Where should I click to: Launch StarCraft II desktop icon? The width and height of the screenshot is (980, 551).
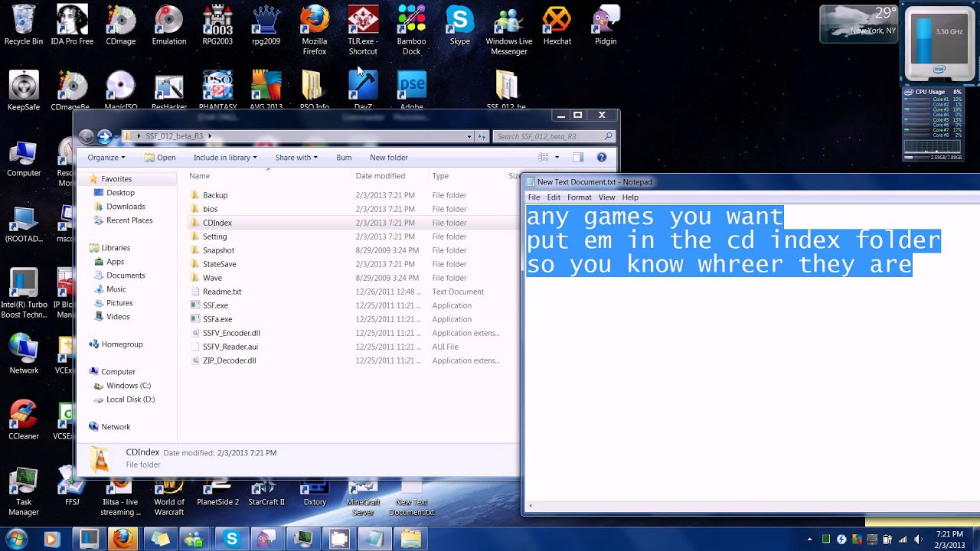[266, 493]
